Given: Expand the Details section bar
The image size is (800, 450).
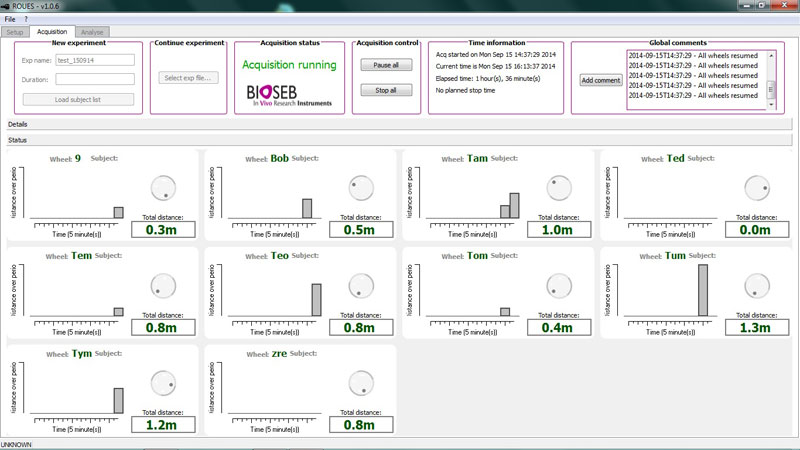Looking at the screenshot, I should coord(399,124).
